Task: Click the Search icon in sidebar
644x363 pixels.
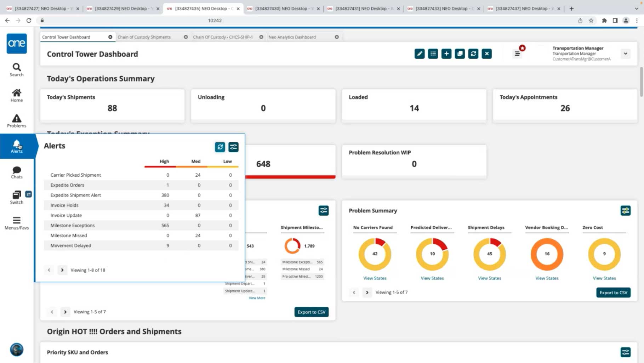Action: click(17, 69)
